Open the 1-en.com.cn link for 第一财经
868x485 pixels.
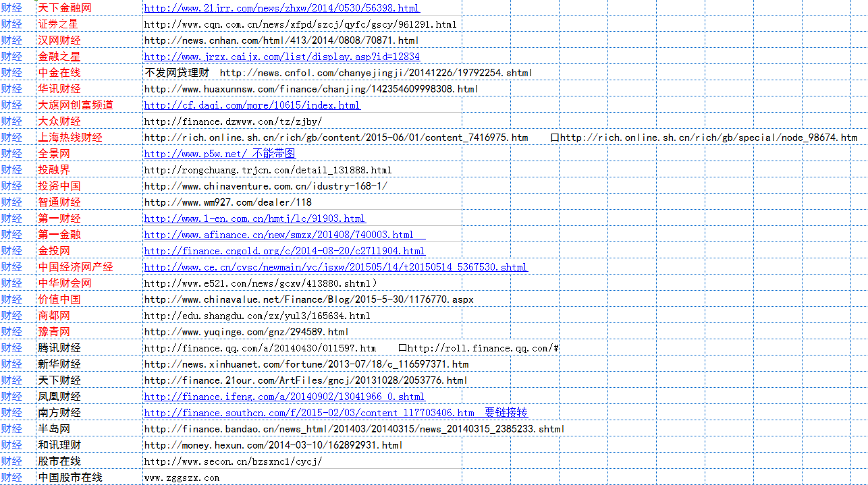pyautogui.click(x=254, y=219)
